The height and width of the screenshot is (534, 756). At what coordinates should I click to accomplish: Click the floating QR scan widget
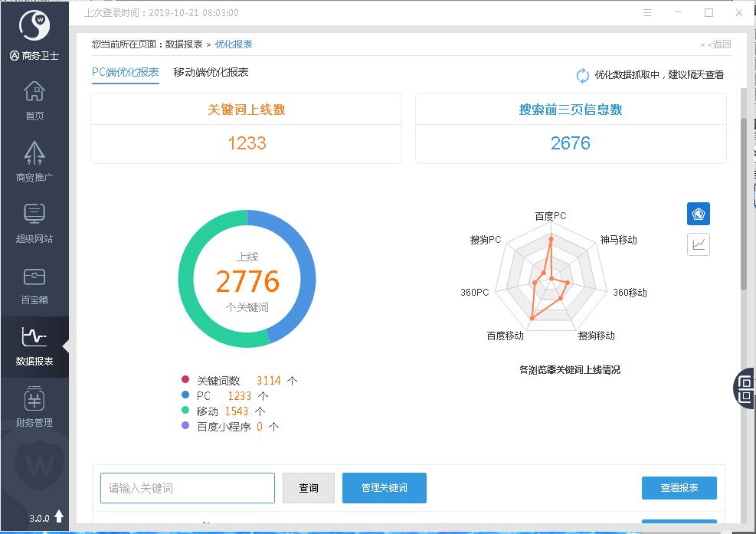(745, 388)
